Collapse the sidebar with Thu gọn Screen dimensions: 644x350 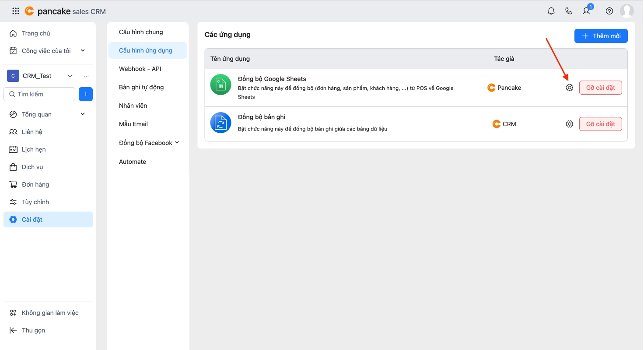click(33, 330)
